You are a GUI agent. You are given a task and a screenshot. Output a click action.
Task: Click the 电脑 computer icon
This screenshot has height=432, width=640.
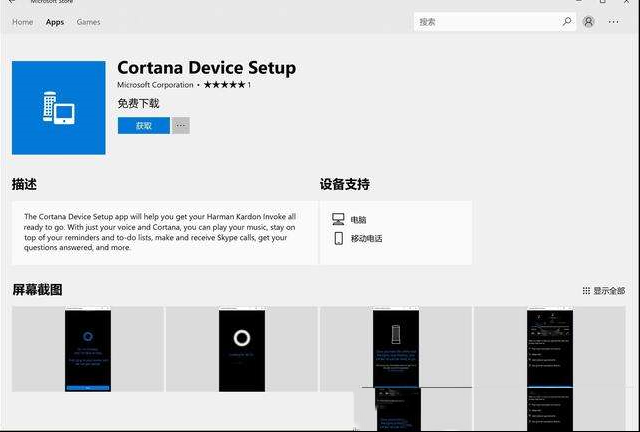tap(338, 219)
